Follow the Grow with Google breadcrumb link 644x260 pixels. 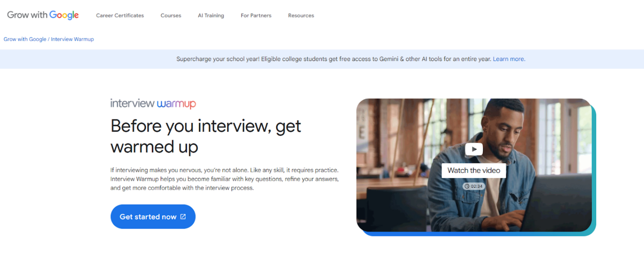25,39
